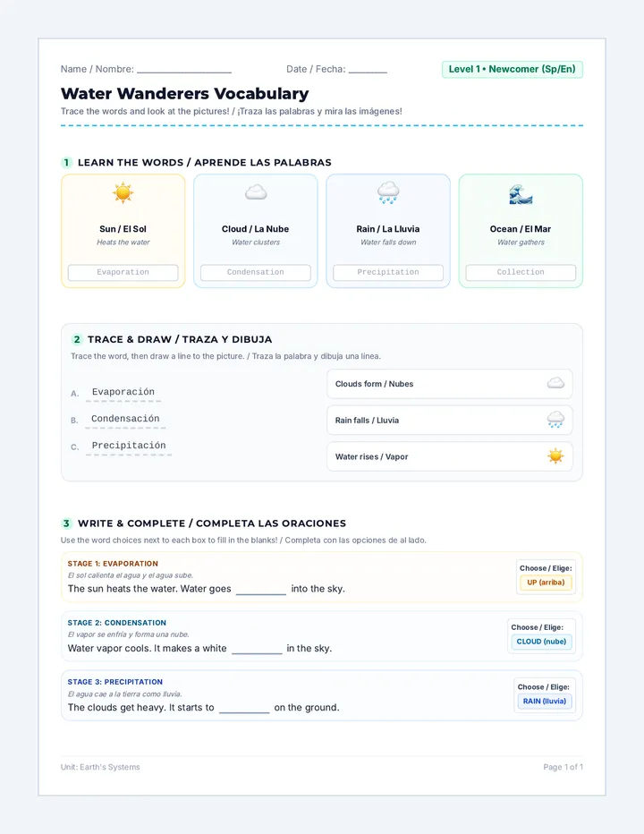The image size is (644, 834).
Task: Click the section 2 number badge
Action: [77, 339]
